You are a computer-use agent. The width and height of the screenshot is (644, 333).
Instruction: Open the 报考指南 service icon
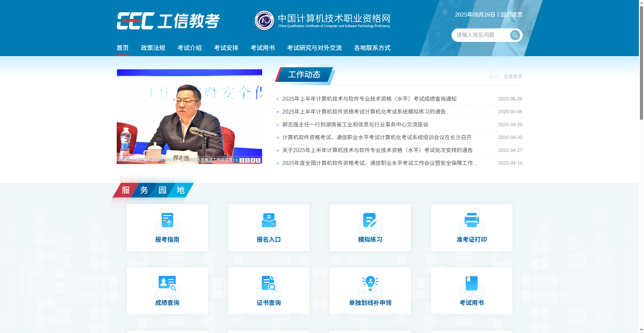(x=167, y=220)
